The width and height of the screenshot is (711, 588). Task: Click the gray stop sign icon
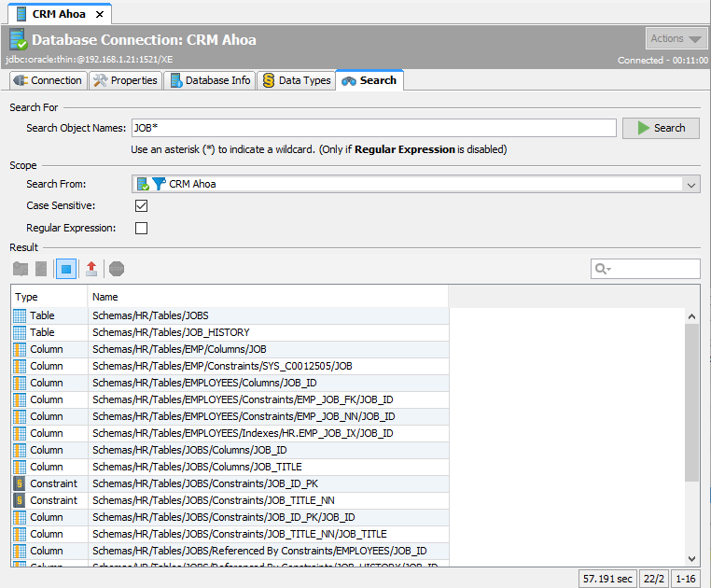[117, 269]
